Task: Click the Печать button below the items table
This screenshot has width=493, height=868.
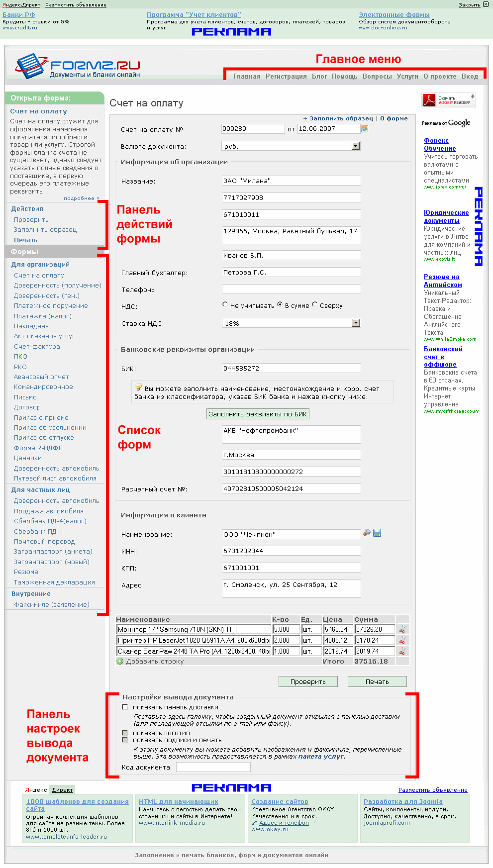Action: [377, 681]
